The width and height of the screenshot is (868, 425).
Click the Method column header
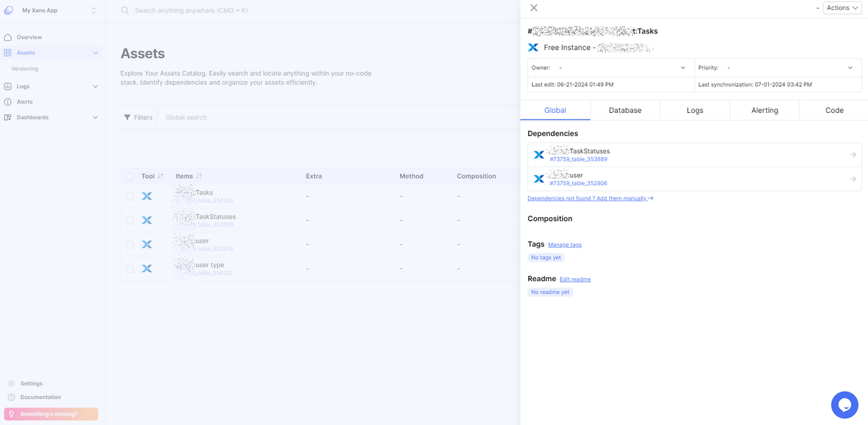[x=412, y=176]
